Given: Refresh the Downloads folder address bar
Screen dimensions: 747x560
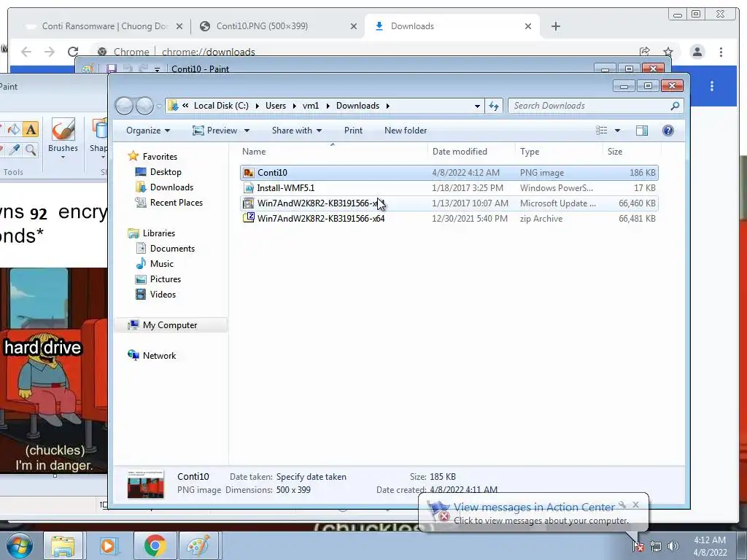Looking at the screenshot, I should click(x=494, y=106).
